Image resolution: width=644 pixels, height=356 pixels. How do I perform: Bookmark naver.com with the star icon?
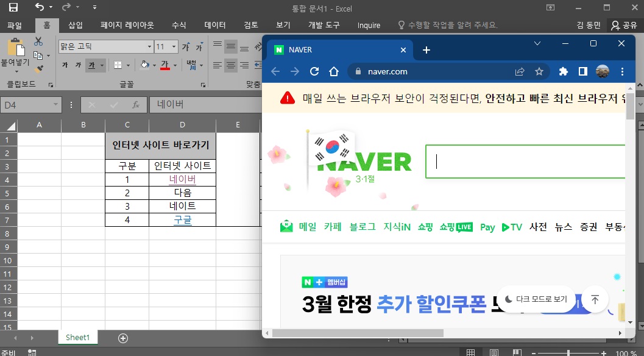(x=539, y=71)
